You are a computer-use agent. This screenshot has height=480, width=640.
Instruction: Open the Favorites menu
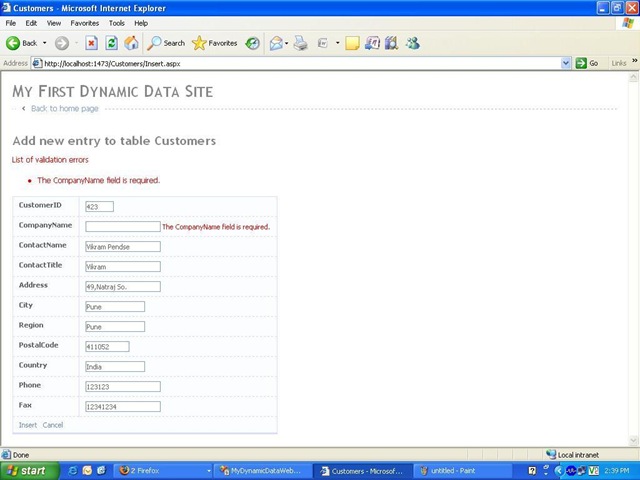coord(84,23)
